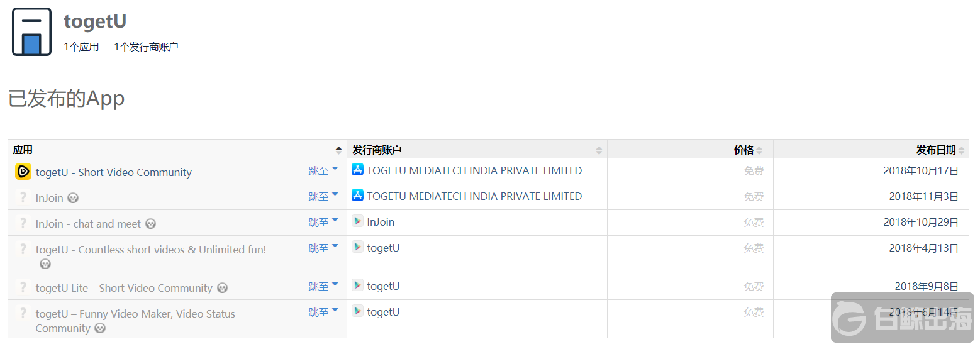Click the 1个应用 label under togetU
Image resolution: width=980 pixels, height=349 pixels.
pos(82,47)
